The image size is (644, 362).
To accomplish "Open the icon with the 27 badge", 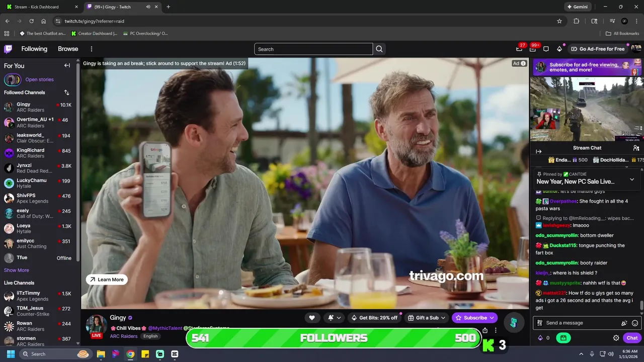I will point(519,49).
